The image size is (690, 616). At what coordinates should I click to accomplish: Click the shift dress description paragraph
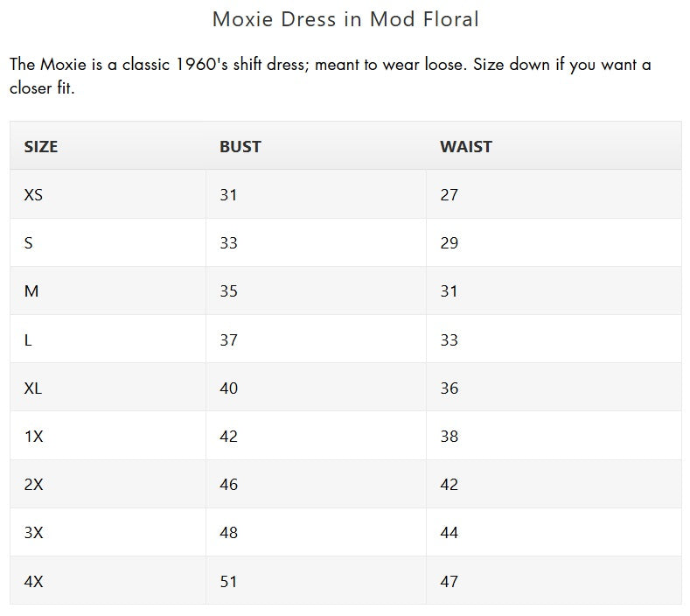(x=330, y=76)
